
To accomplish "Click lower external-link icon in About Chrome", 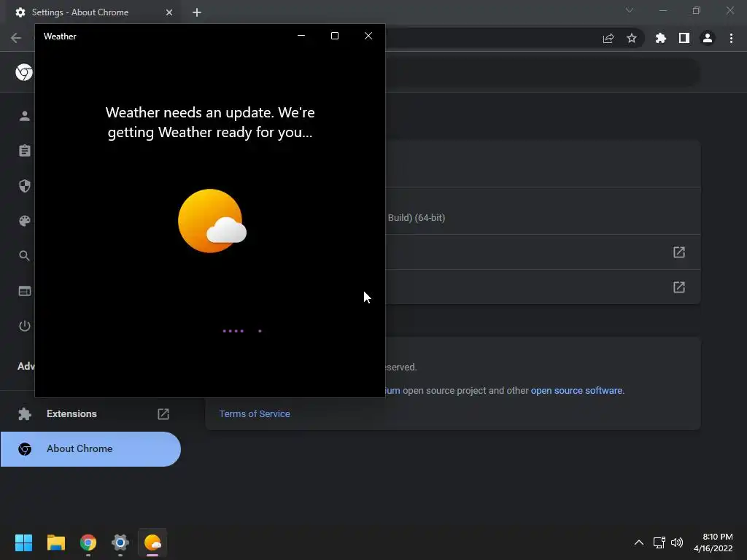I will [679, 287].
